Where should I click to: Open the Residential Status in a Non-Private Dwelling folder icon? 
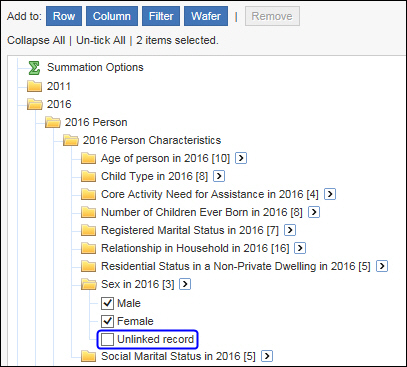88,266
